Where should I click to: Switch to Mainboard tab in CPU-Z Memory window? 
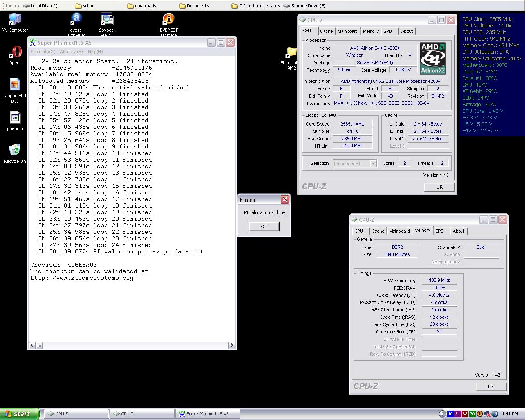click(399, 231)
